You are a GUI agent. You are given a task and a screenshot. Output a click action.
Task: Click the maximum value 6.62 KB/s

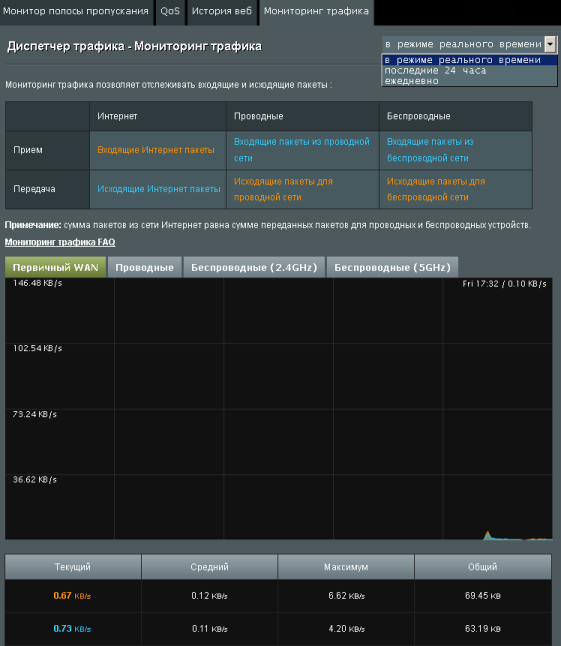pyautogui.click(x=346, y=596)
